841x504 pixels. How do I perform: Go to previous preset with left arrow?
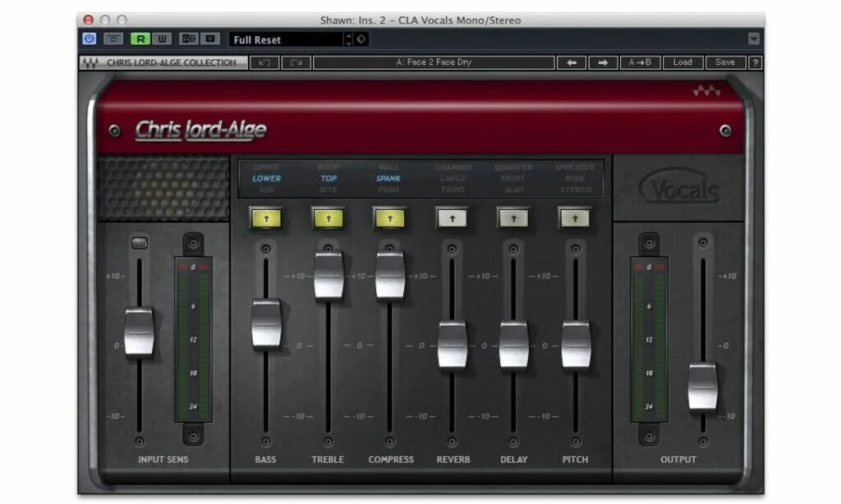coord(572,62)
